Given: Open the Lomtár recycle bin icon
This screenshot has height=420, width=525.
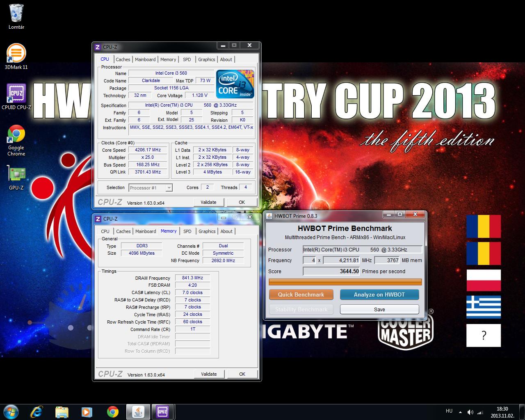Looking at the screenshot, I should [16, 17].
